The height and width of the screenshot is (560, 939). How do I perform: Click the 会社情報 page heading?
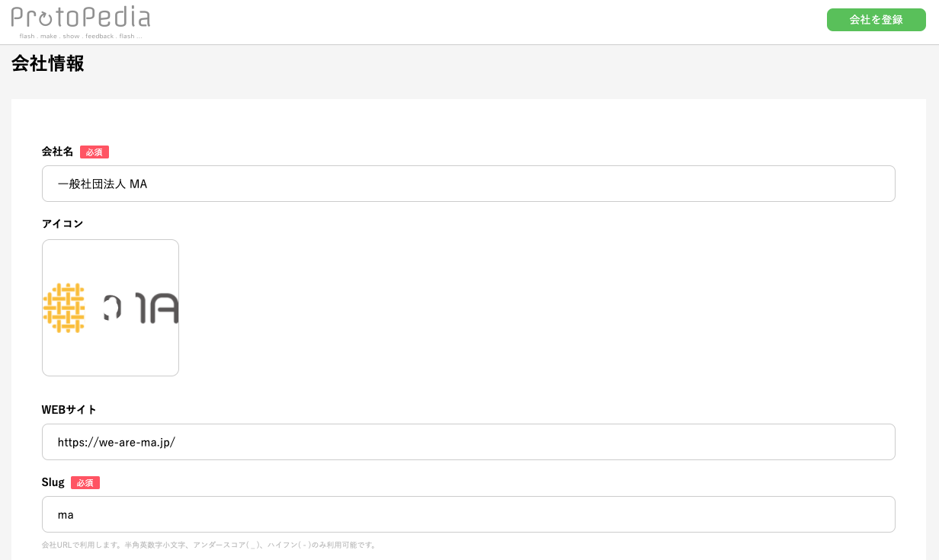tap(48, 63)
